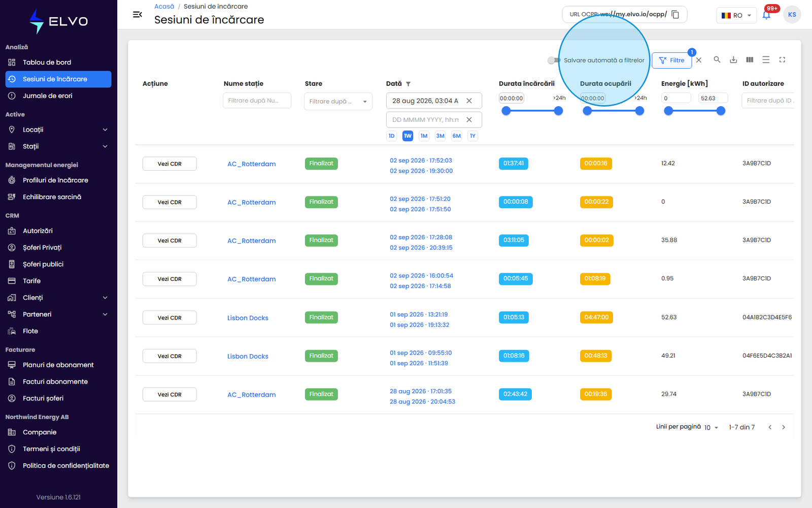The width and height of the screenshot is (812, 508).
Task: Open the KS user avatar menu
Action: 792,15
